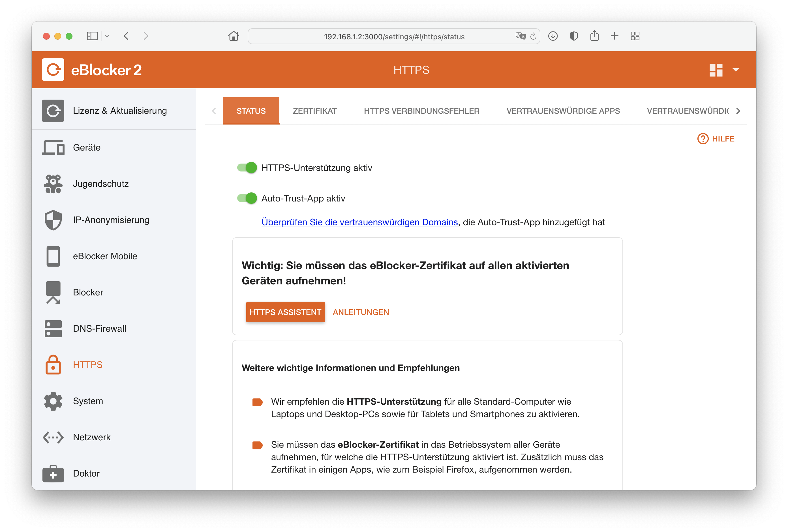Open the ZERTIFIKAT tab
The height and width of the screenshot is (532, 788).
[314, 111]
